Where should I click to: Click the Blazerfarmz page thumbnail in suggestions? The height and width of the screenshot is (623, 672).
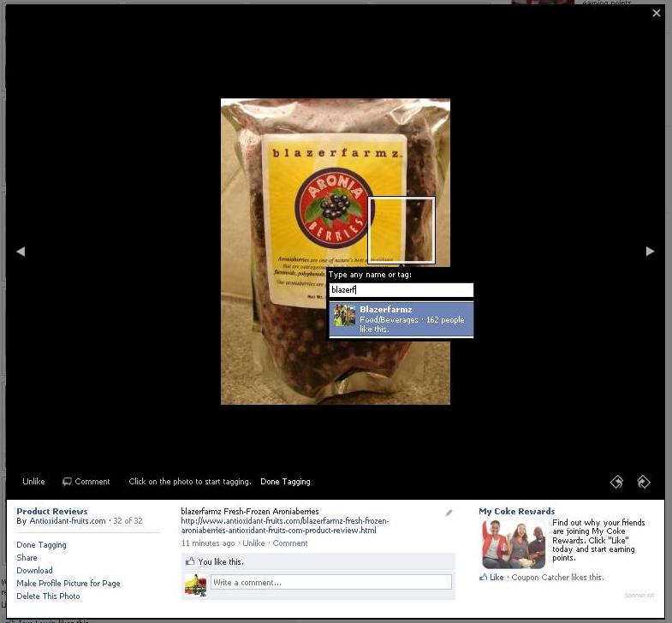click(345, 315)
